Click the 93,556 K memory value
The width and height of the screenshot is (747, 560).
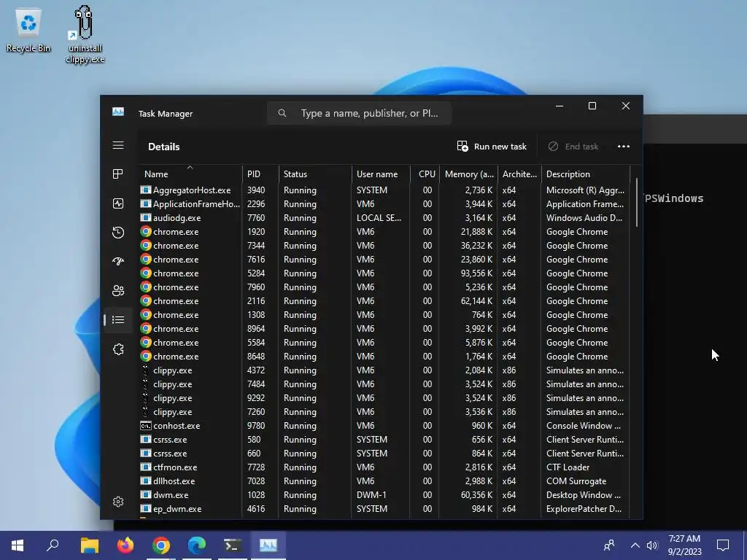476,273
